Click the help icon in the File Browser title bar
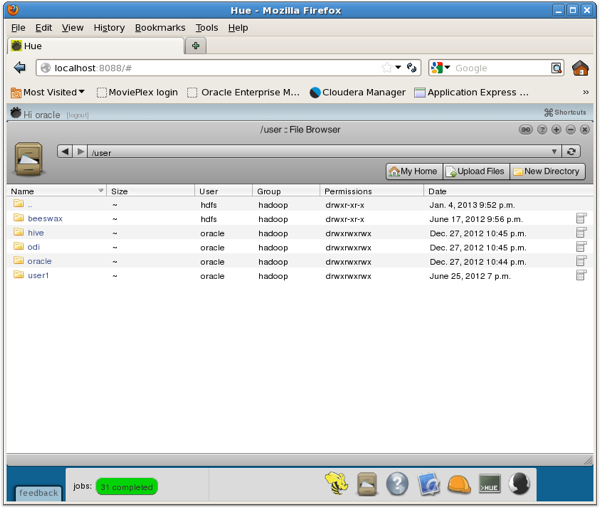The width and height of the screenshot is (600, 508). coord(542,130)
